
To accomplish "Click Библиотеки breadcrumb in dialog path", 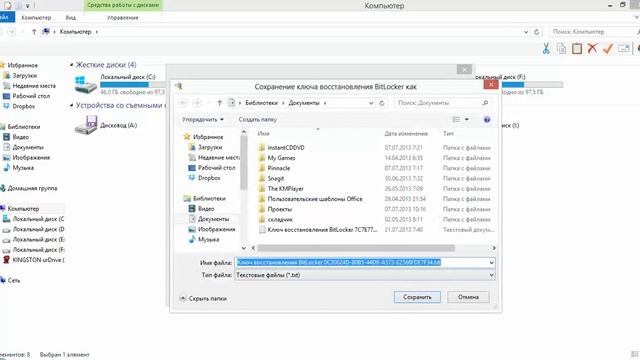I will coord(261,103).
